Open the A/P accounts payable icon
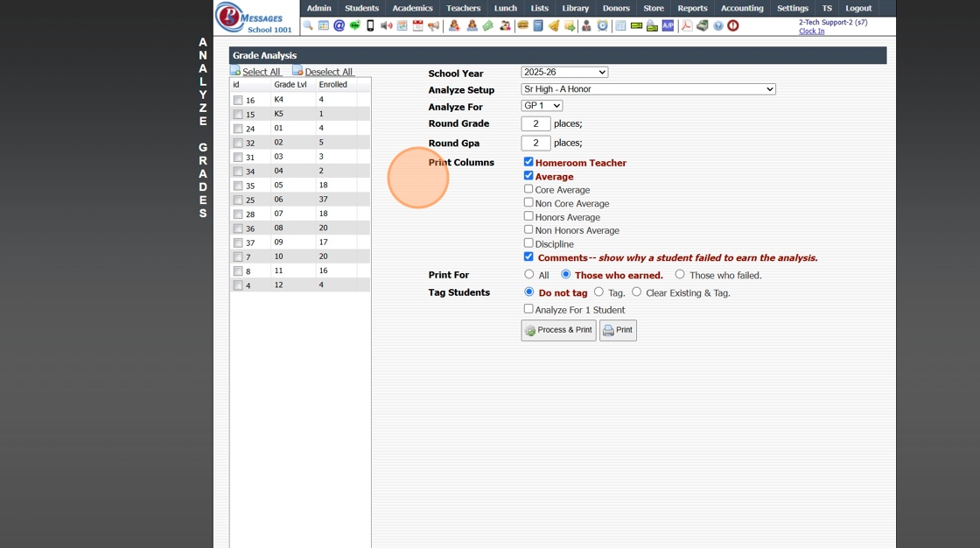 tap(668, 25)
